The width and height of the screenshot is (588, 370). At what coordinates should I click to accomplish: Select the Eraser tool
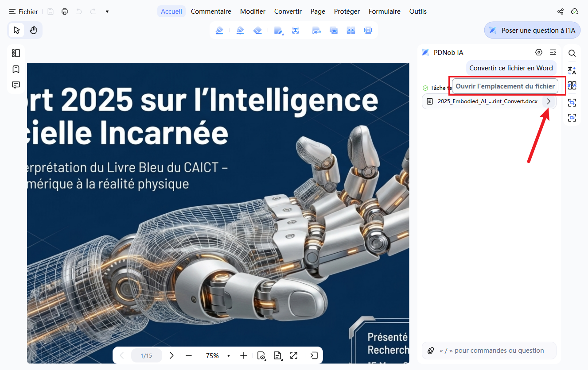[257, 30]
